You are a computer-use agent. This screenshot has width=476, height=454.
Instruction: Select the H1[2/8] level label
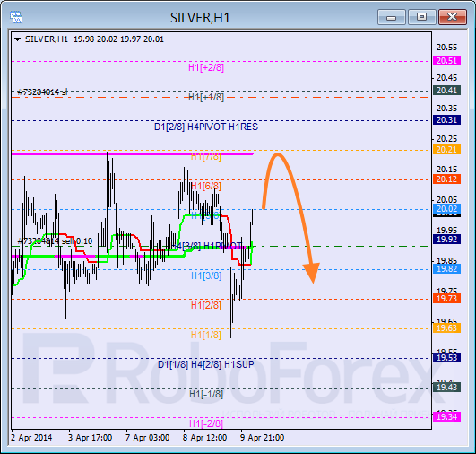tap(206, 305)
